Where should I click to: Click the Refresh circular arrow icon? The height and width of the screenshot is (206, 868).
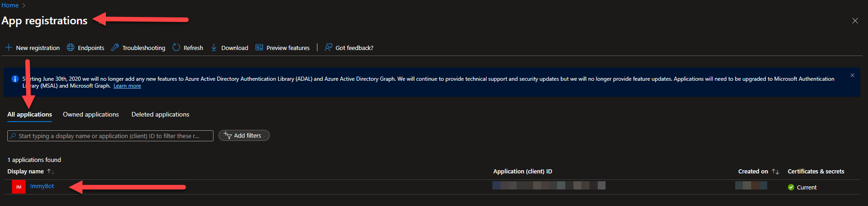pyautogui.click(x=176, y=48)
